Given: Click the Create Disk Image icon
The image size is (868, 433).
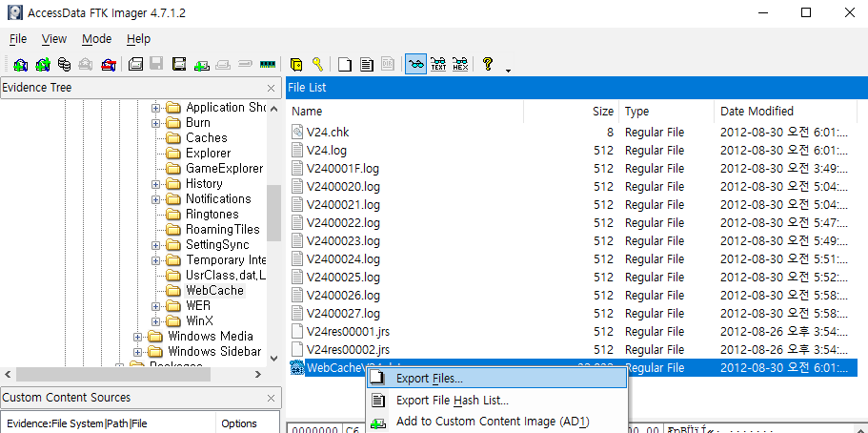Looking at the screenshot, I should pos(135,64).
